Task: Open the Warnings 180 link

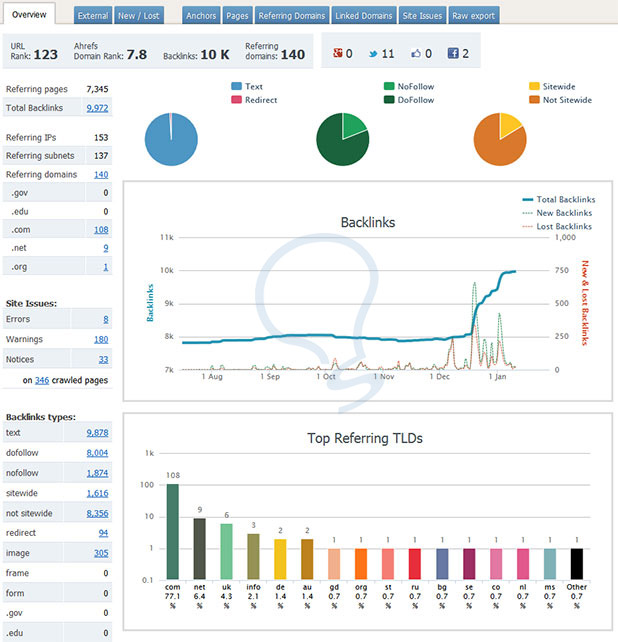Action: [101, 339]
